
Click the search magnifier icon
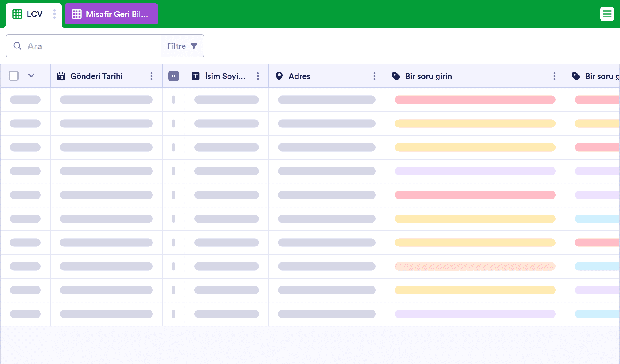17,46
